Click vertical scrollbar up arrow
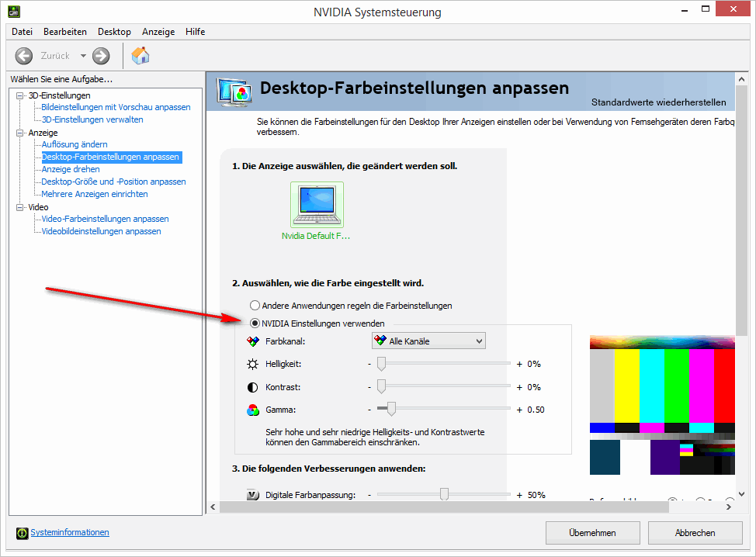This screenshot has height=557, width=756. (741, 79)
